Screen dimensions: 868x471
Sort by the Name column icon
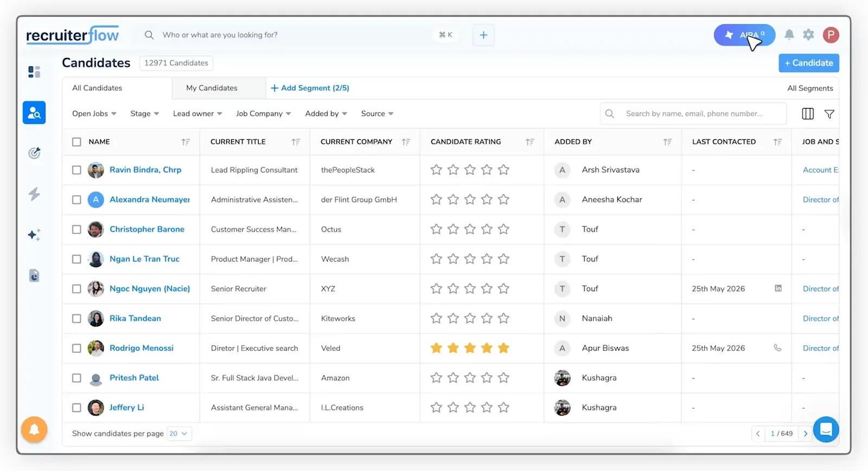pos(186,142)
